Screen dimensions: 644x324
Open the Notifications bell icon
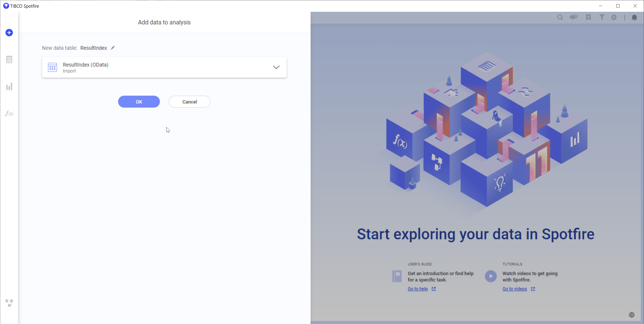coord(634,17)
